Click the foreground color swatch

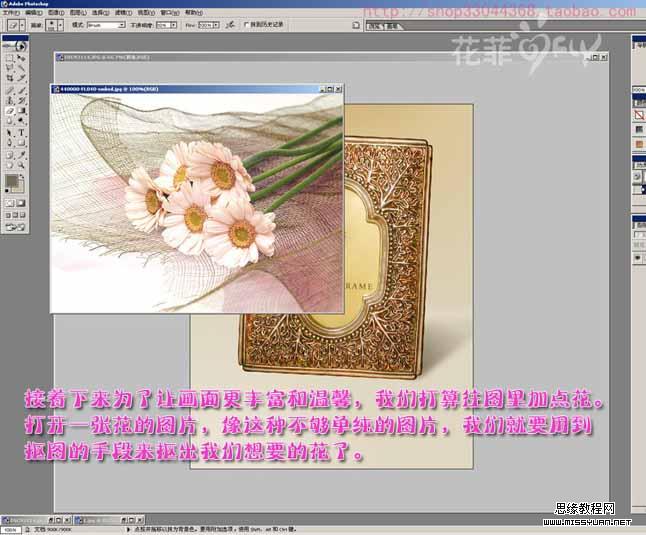[x=11, y=180]
